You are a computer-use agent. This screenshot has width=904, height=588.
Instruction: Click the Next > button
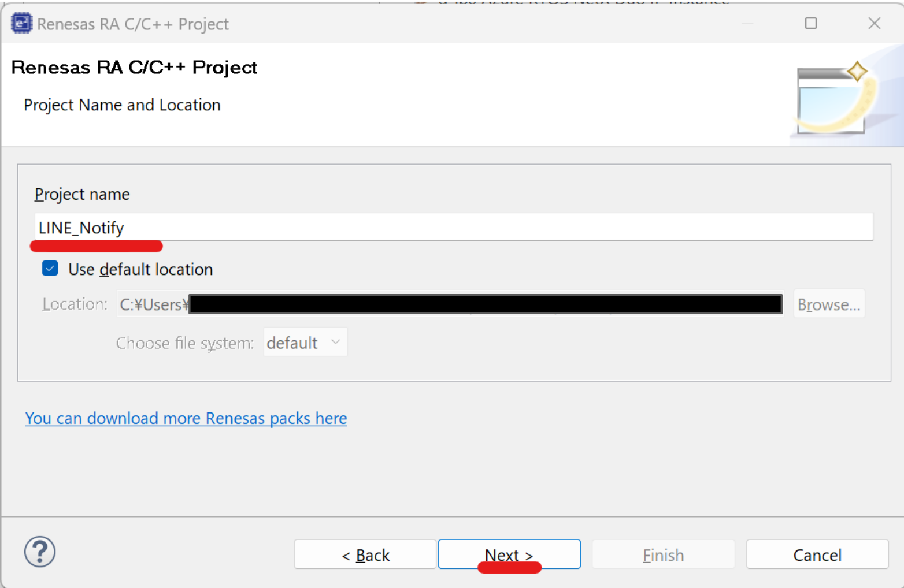pos(509,554)
